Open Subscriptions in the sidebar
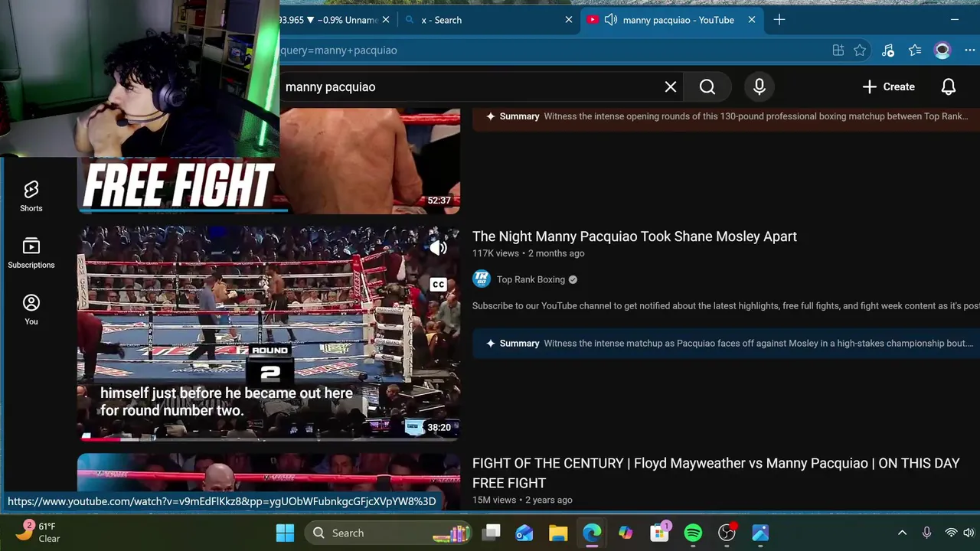Viewport: 980px width, 551px height. click(x=31, y=253)
